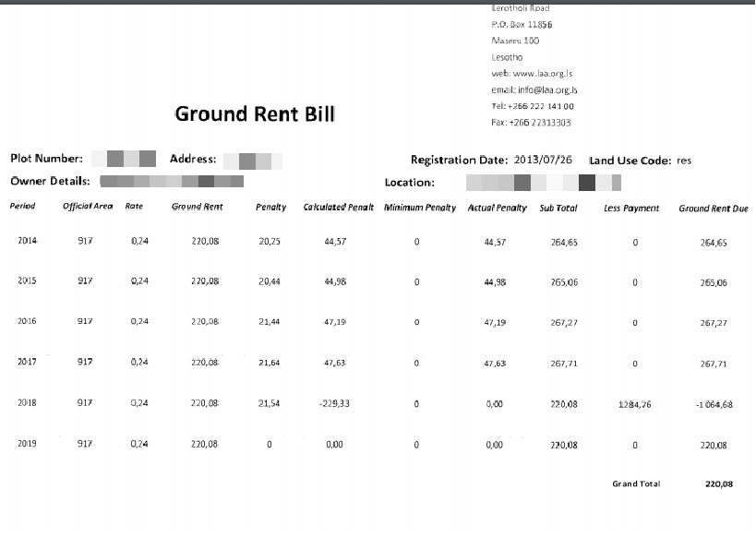756x537 pixels.
Task: Click the Grand Total label
Action: (x=637, y=483)
